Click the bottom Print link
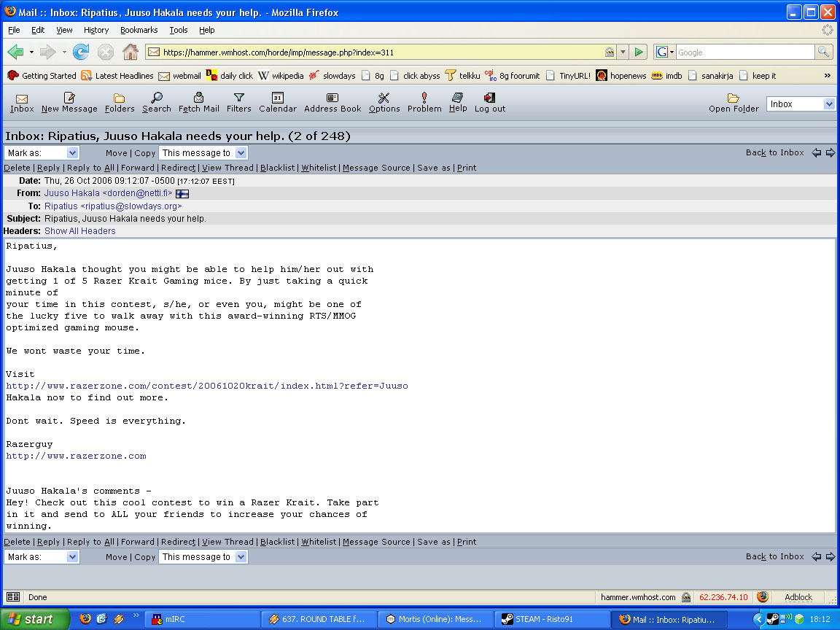The height and width of the screenshot is (630, 840). click(466, 542)
